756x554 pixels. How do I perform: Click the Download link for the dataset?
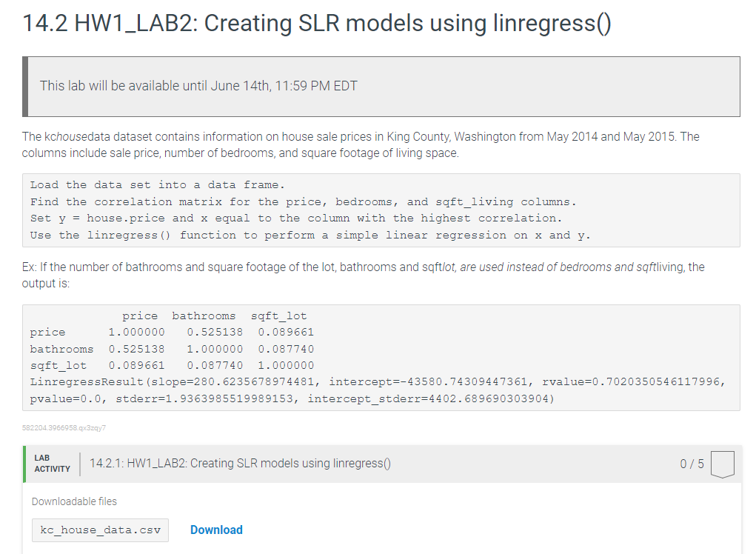pos(215,530)
